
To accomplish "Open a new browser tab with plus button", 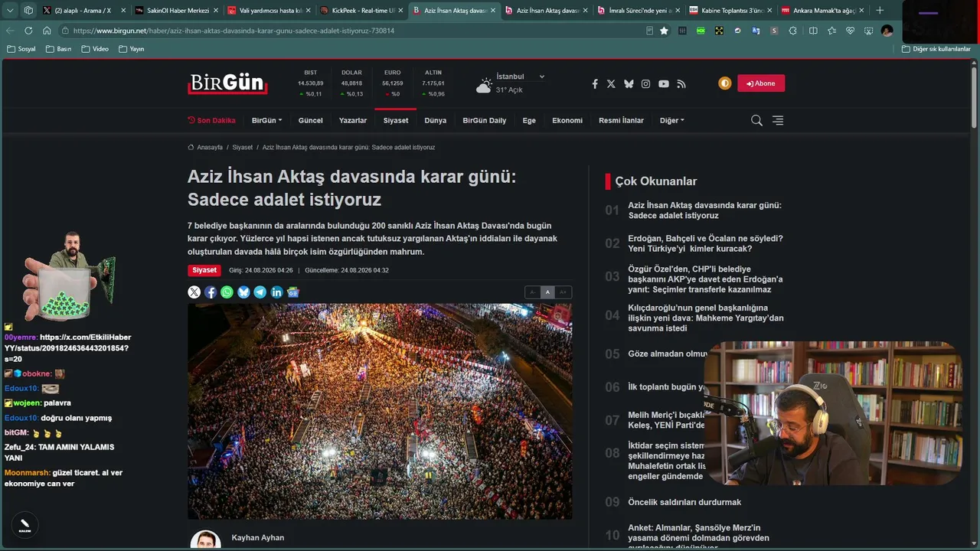I will click(880, 11).
